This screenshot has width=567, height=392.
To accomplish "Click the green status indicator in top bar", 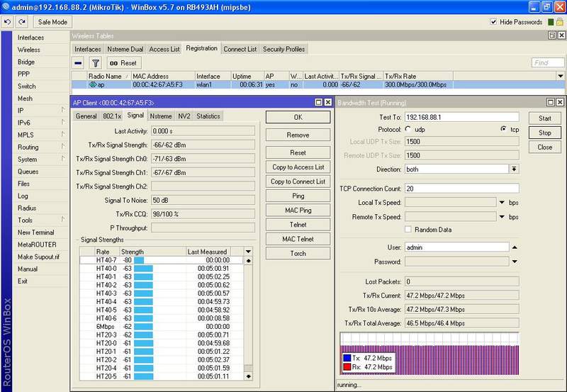I will pos(550,22).
